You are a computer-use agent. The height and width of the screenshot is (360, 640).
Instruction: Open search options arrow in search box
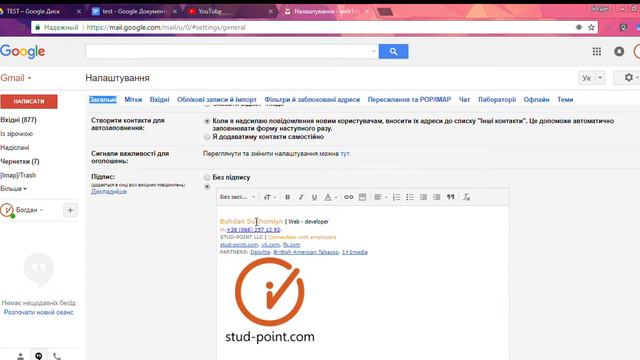(373, 51)
